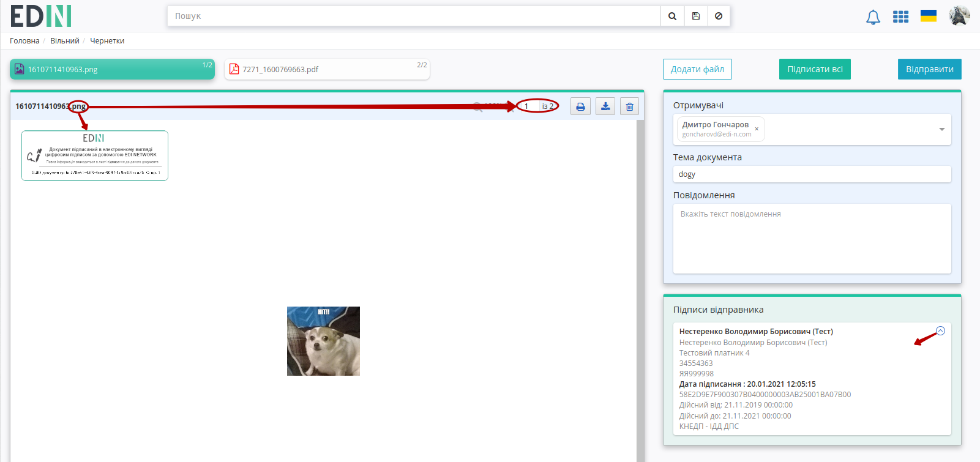
Task: Click the dog image preview
Action: pos(323,341)
